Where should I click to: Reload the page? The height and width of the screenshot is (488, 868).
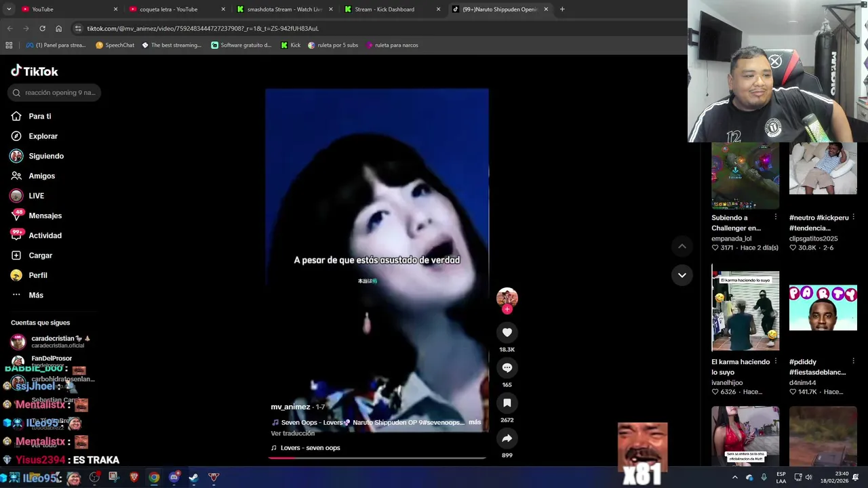tap(42, 28)
